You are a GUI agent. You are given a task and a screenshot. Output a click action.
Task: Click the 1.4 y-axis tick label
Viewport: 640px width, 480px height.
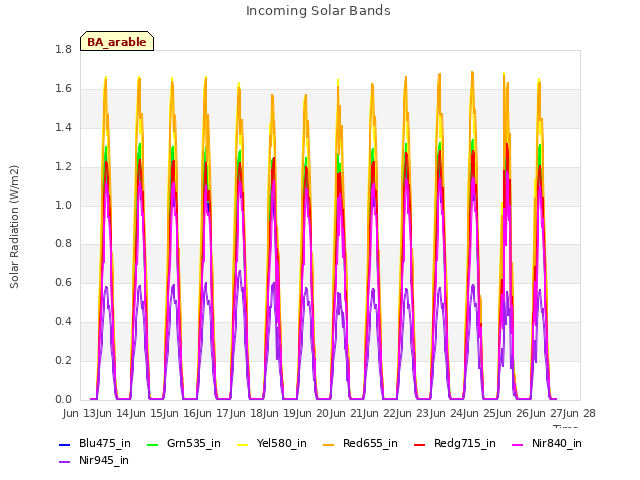point(63,127)
